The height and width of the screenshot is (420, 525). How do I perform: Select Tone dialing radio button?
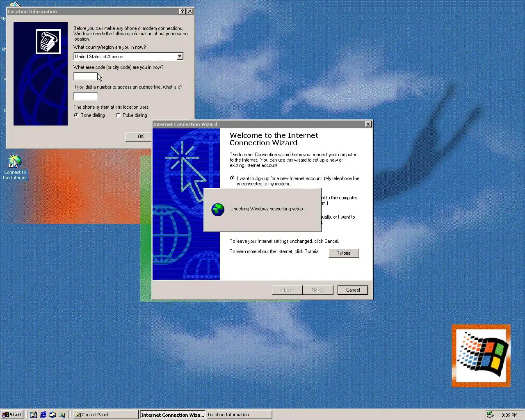(76, 115)
